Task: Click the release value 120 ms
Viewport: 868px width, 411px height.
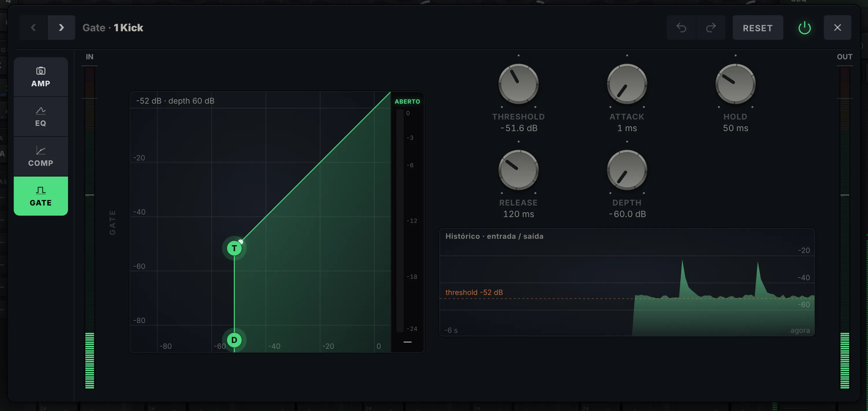Action: (518, 214)
